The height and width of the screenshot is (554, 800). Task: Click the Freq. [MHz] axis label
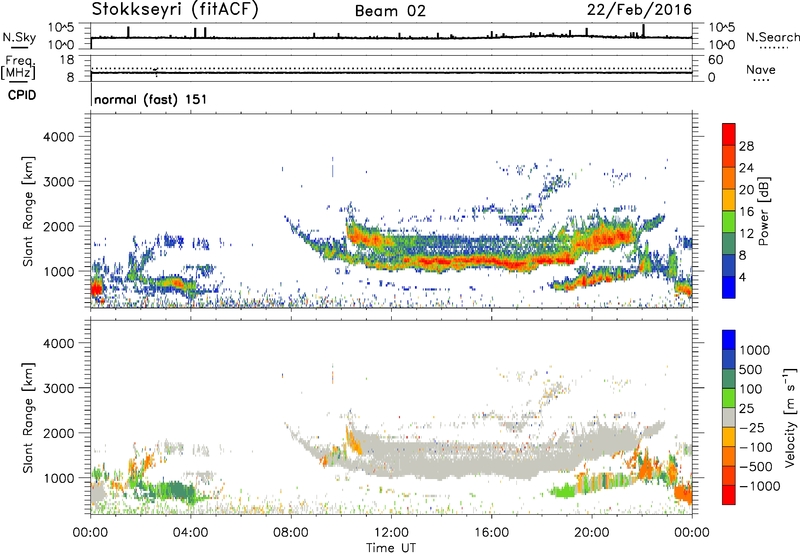click(18, 67)
